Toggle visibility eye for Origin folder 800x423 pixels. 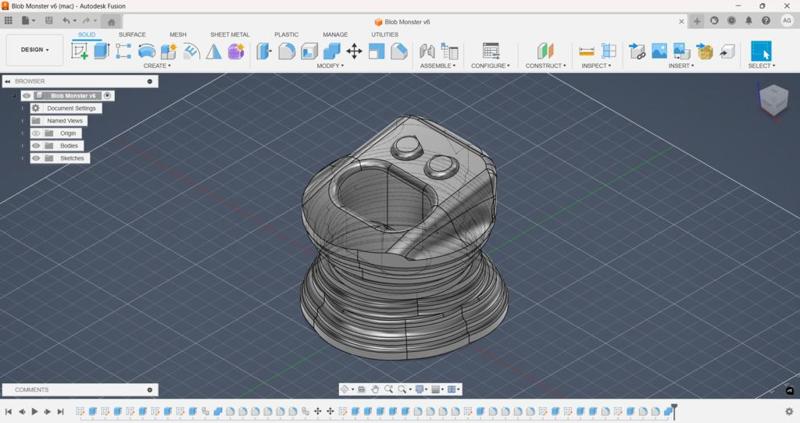36,133
